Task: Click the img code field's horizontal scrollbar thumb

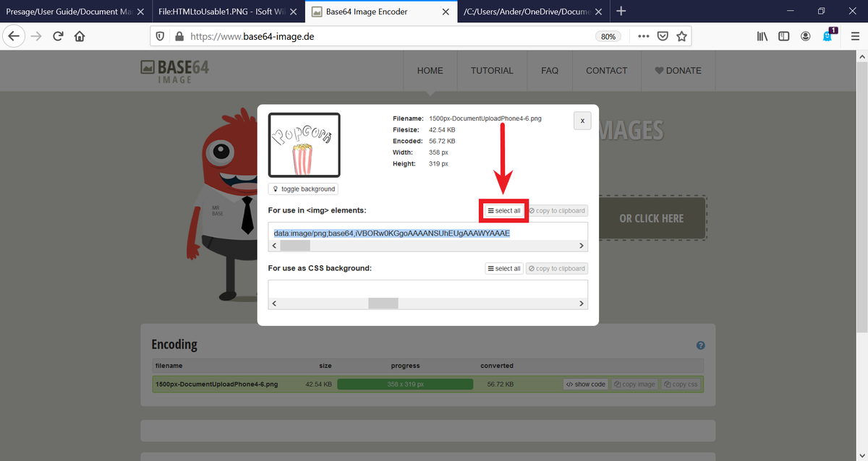Action: (295, 246)
